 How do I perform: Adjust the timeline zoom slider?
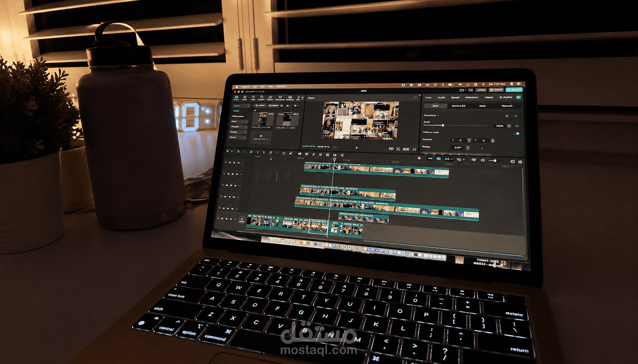pyautogui.click(x=495, y=160)
